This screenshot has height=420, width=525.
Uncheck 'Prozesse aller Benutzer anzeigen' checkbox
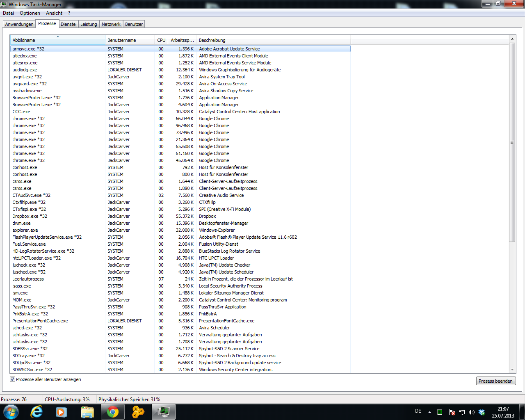12,379
